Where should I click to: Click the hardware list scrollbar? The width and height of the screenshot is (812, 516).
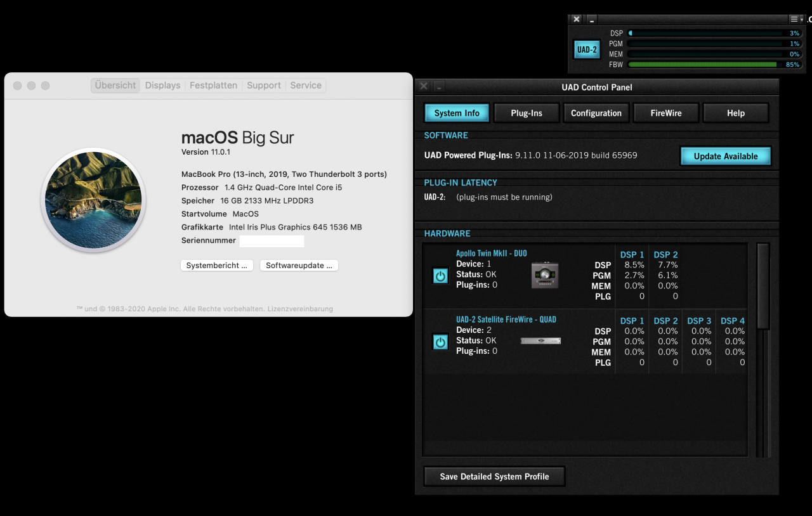click(763, 286)
